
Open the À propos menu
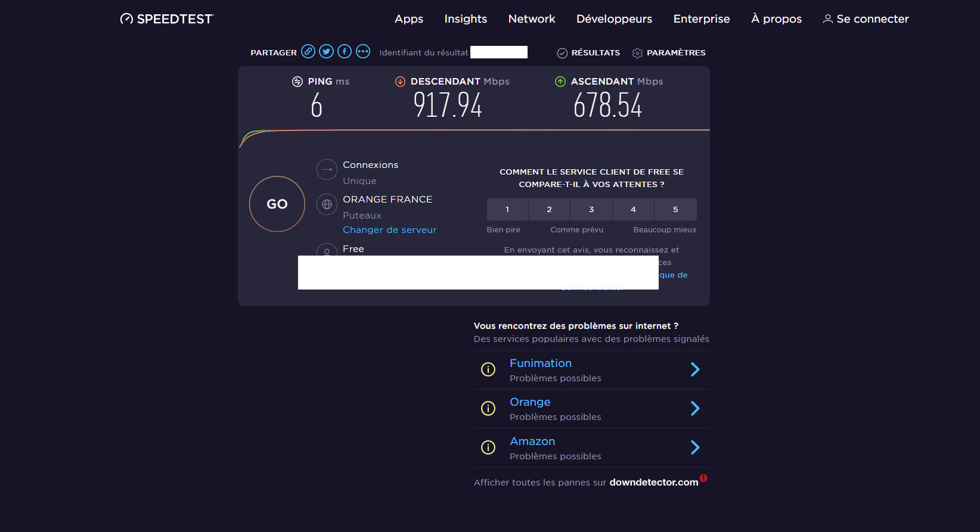(776, 19)
